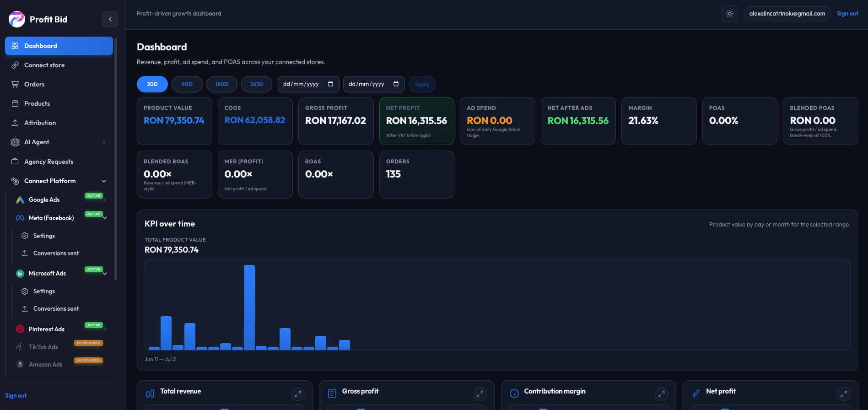
Task: Expand the Contribution margin chart
Action: (x=662, y=394)
